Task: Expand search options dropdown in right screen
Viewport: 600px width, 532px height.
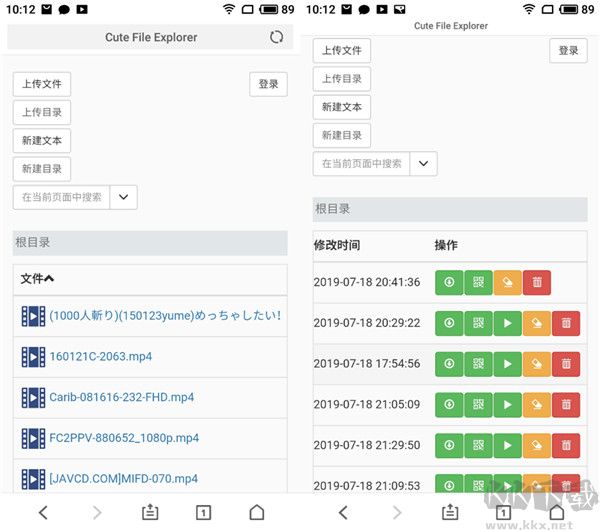Action: 423,163
